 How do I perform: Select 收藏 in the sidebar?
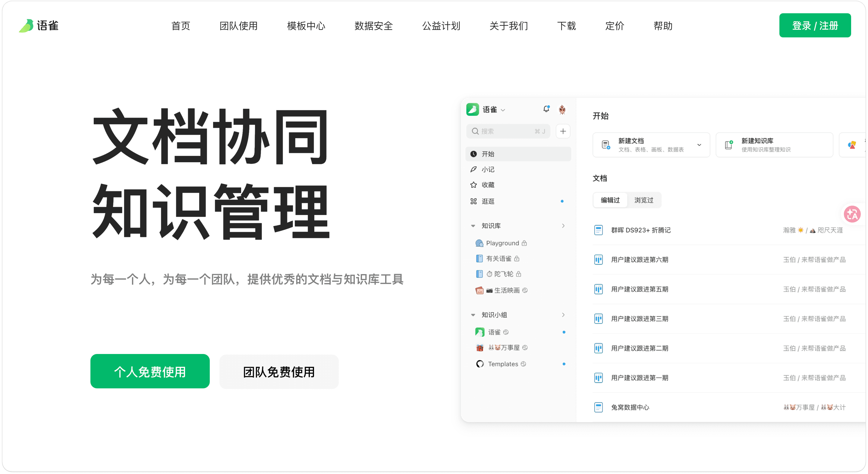click(518, 185)
